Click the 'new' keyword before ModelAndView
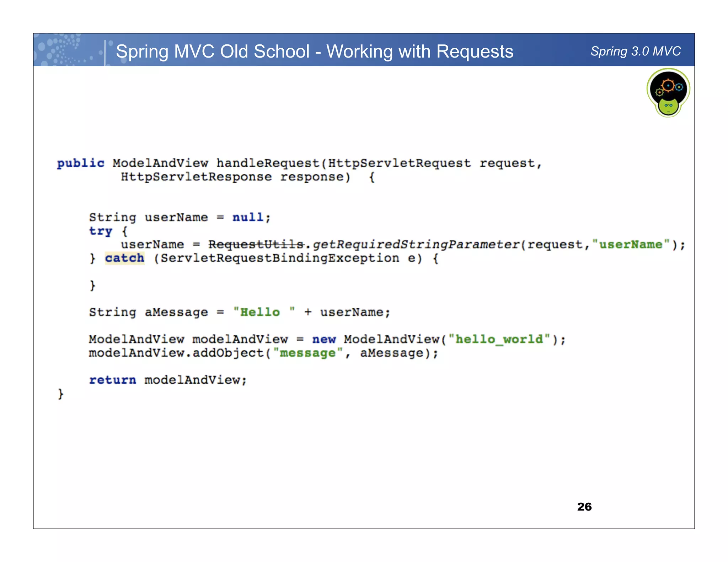This screenshot has height=562, width=728. click(x=324, y=339)
